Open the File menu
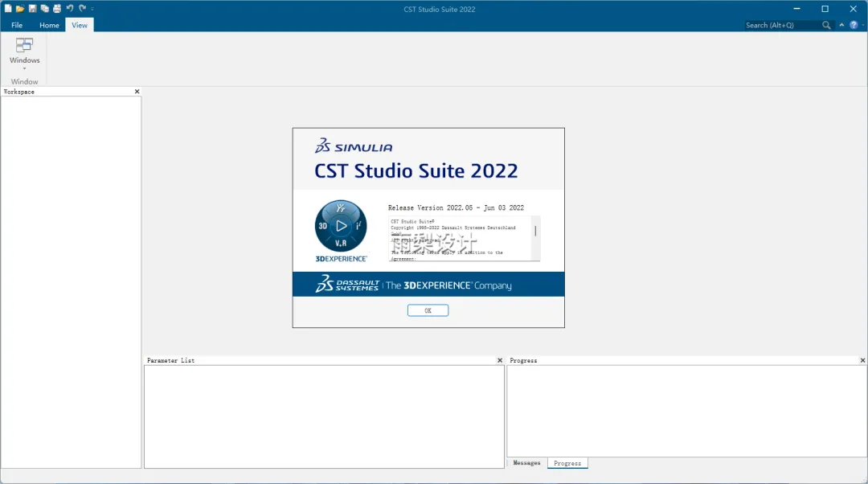The height and width of the screenshot is (484, 868). pos(17,25)
